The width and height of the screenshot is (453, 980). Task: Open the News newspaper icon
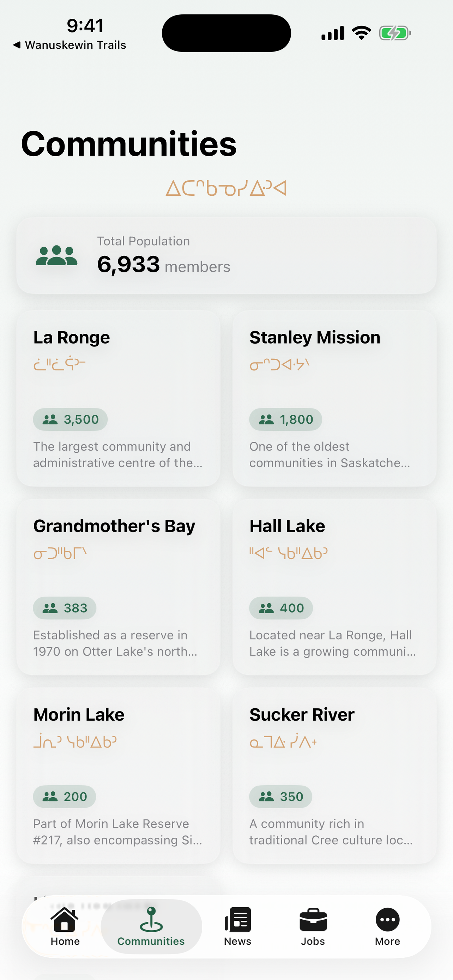238,920
